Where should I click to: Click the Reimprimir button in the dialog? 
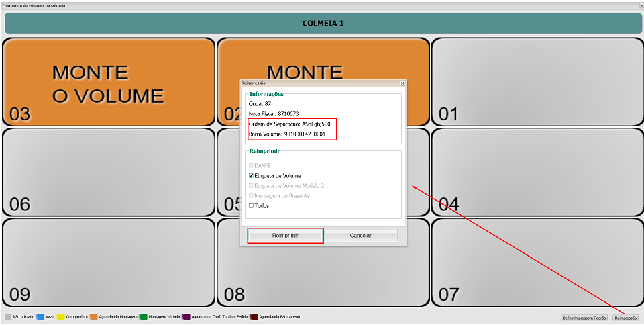point(285,236)
